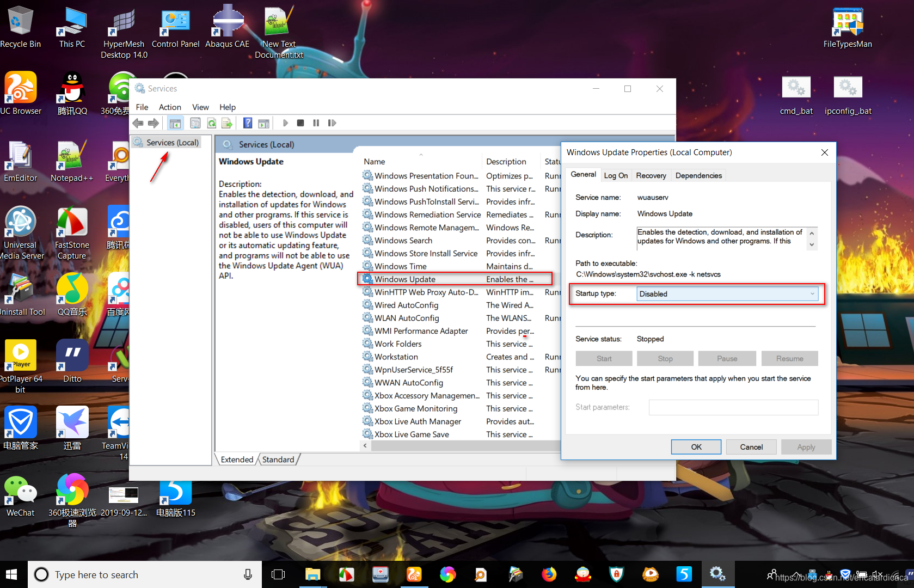The width and height of the screenshot is (914, 588).
Task: Click the Windows Start button
Action: [x=12, y=574]
